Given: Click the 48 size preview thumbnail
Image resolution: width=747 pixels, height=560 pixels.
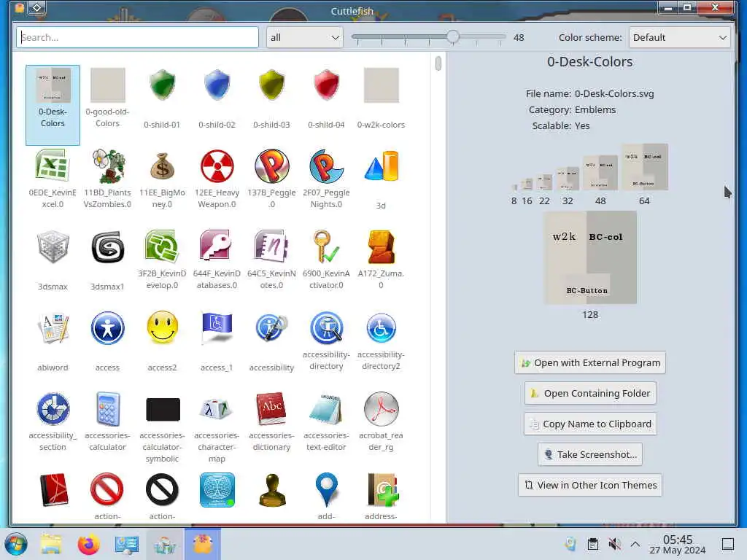Looking at the screenshot, I should (600, 173).
